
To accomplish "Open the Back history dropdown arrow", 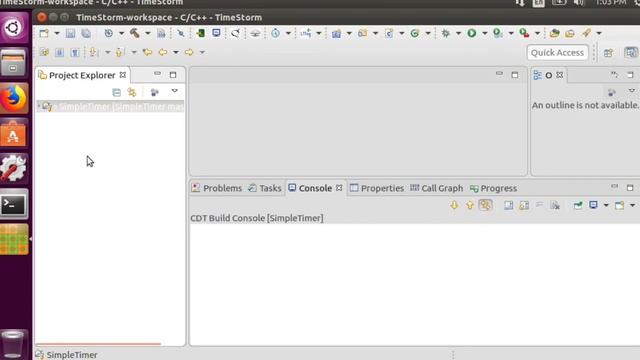I will coord(176,52).
